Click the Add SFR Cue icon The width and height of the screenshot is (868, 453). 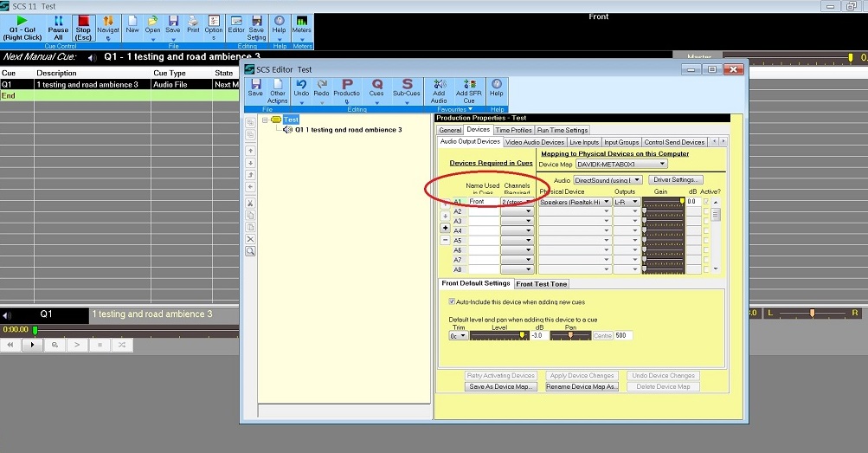point(467,90)
